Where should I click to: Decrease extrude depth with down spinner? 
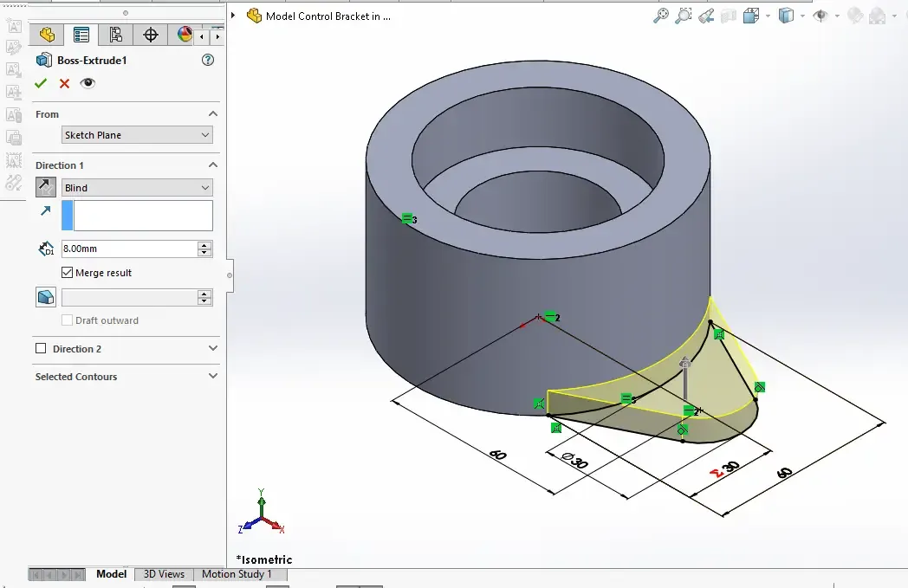pos(204,253)
